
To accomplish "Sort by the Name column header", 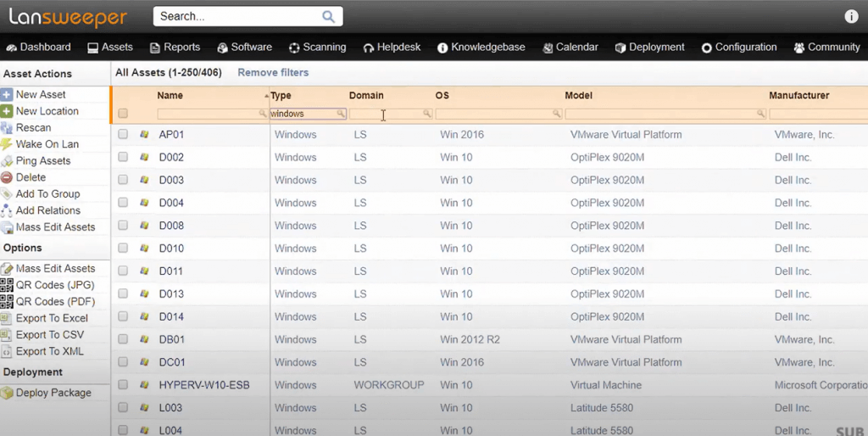I will coord(170,95).
